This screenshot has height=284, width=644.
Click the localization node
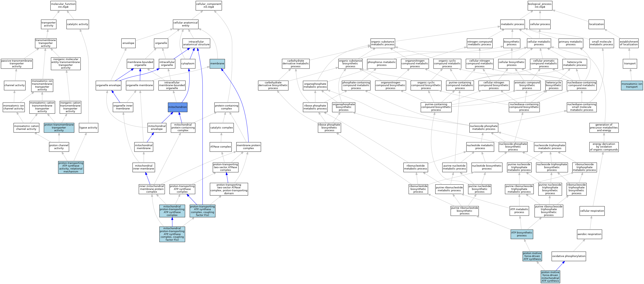tap(596, 24)
